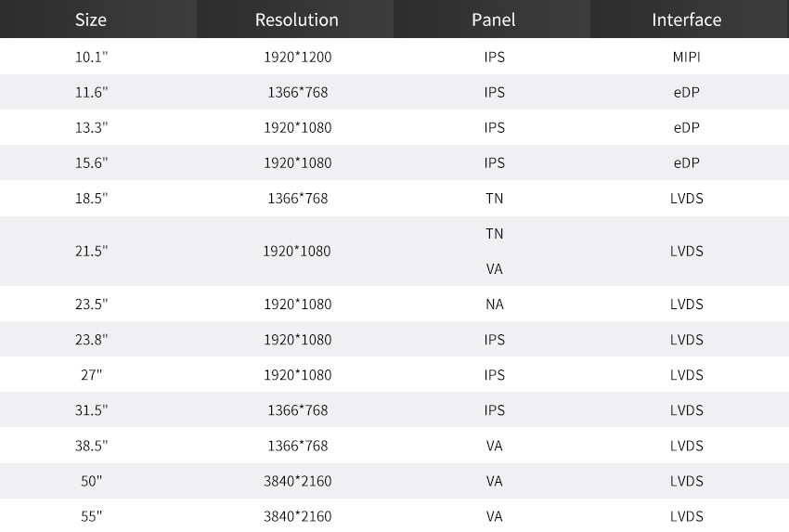Click the 21.5" size cell
Viewport: 789px width, 532px height.
pyautogui.click(x=92, y=252)
